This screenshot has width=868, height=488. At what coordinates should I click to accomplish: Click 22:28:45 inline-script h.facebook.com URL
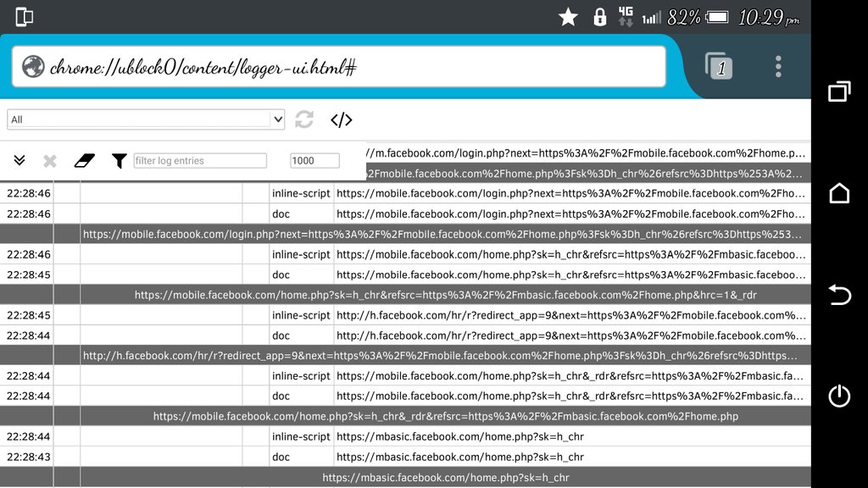click(570, 315)
